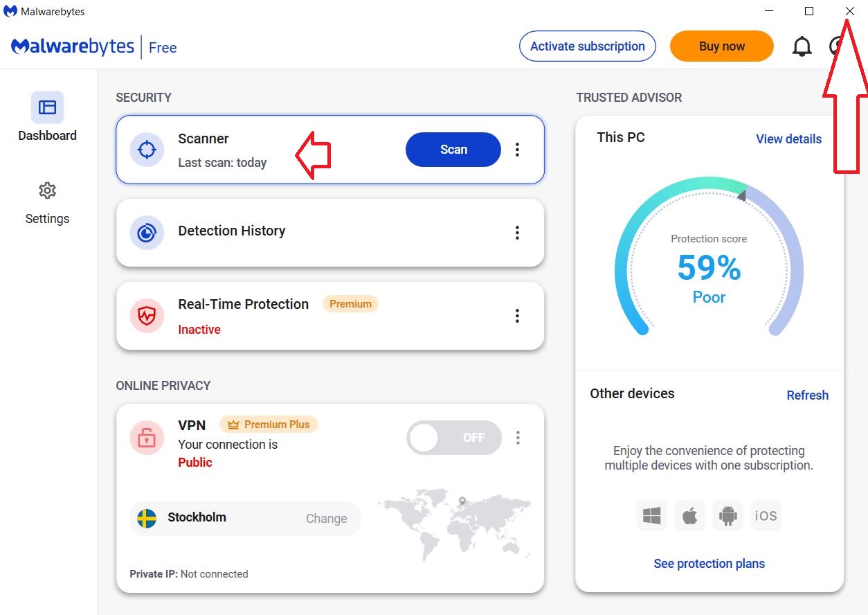Click the Premium badge on Real-Time Protection

click(350, 304)
